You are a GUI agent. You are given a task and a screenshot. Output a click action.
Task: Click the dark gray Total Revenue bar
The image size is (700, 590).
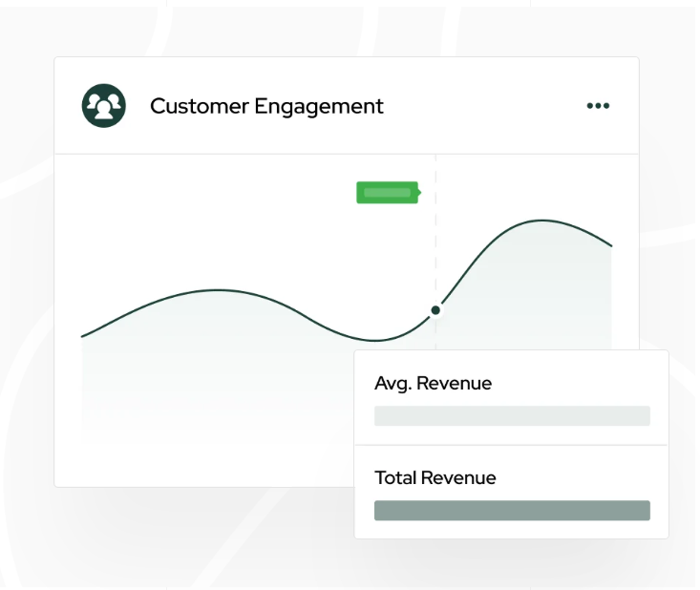[x=511, y=511]
